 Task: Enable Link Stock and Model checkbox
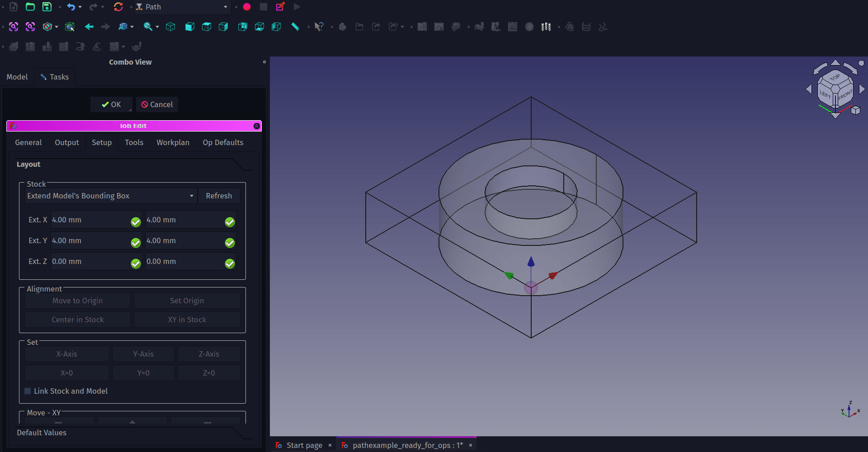[x=28, y=391]
